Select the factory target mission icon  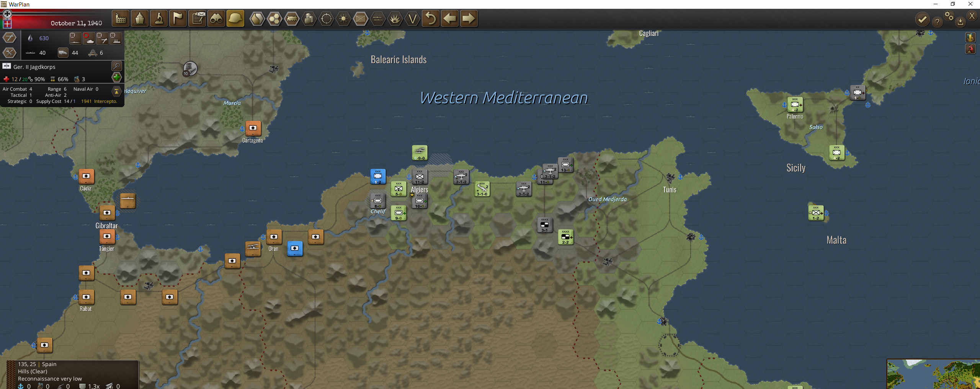coord(116,38)
